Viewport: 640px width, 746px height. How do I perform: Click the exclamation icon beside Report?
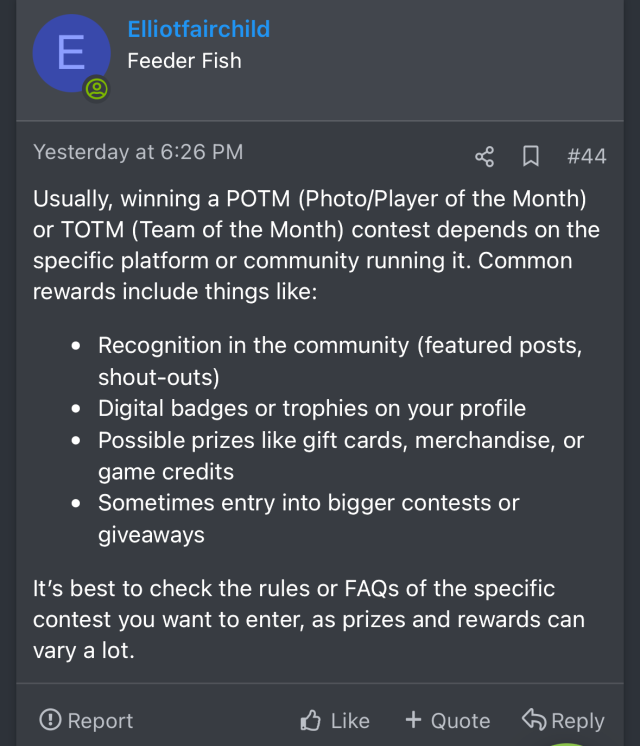click(x=50, y=720)
